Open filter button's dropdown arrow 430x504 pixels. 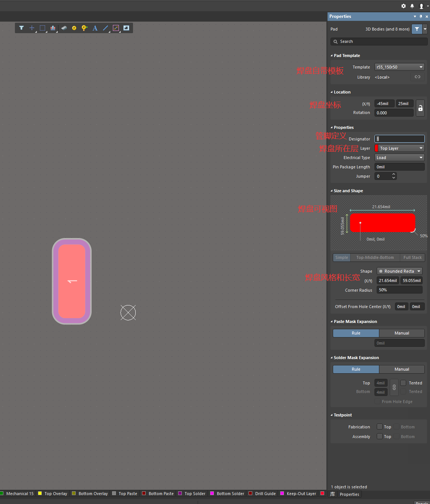425,29
